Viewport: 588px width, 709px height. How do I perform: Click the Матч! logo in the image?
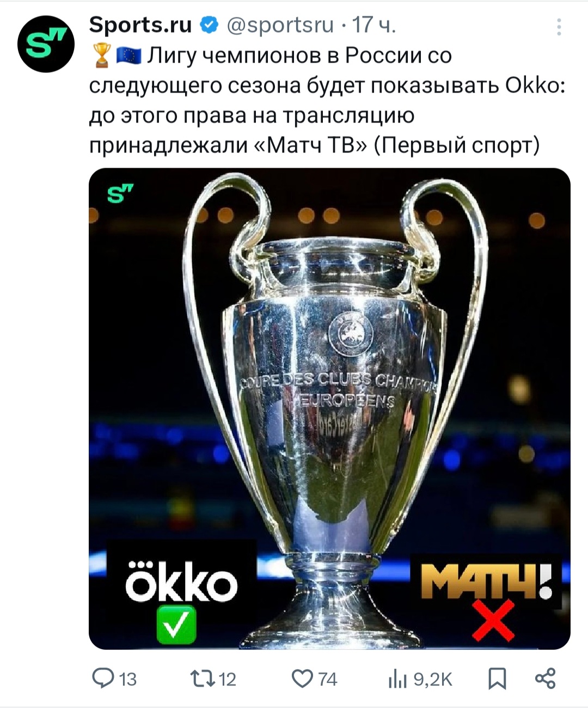click(485, 582)
